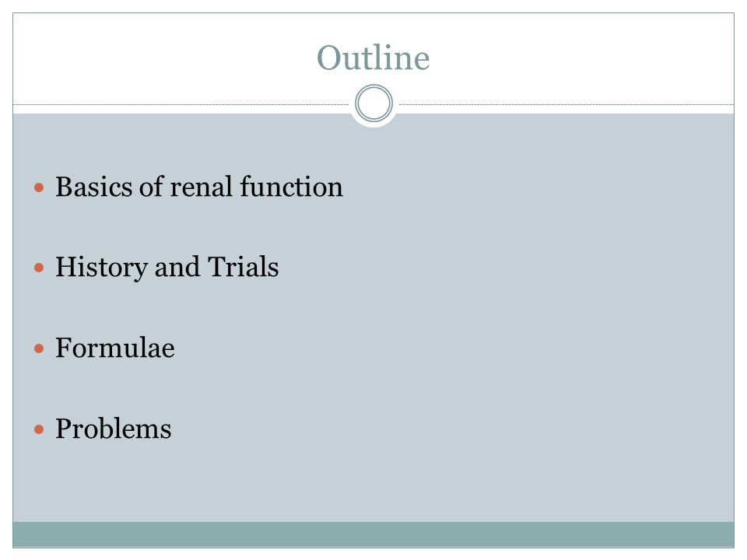Screen dimensions: 747x560
Task: Click the teal footer bar at slide bottom
Action: 373,534
